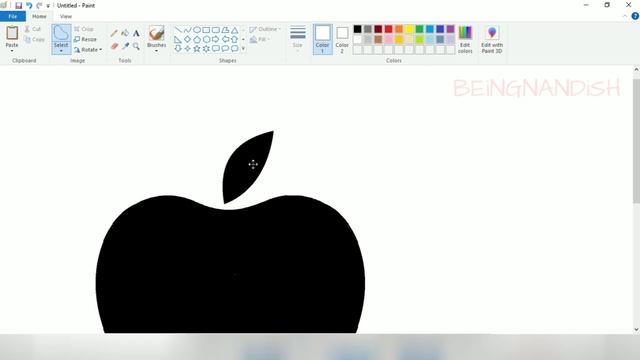Open the shape Outline dropdown
Screen dimensions: 640x360
click(x=265, y=29)
